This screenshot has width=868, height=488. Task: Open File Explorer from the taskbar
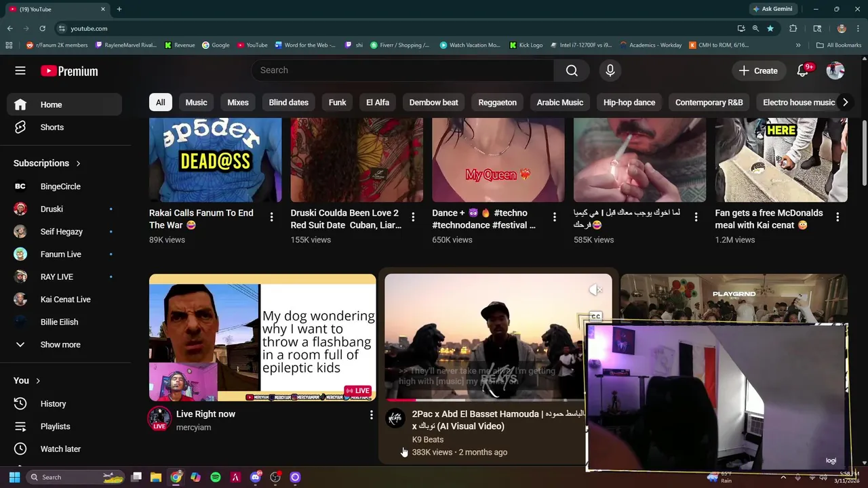156,477
